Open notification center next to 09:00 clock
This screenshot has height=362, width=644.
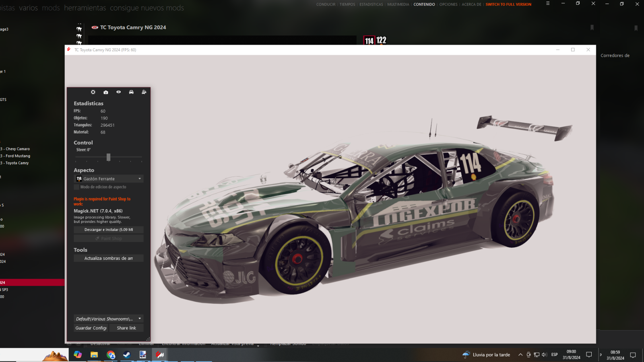click(x=589, y=354)
